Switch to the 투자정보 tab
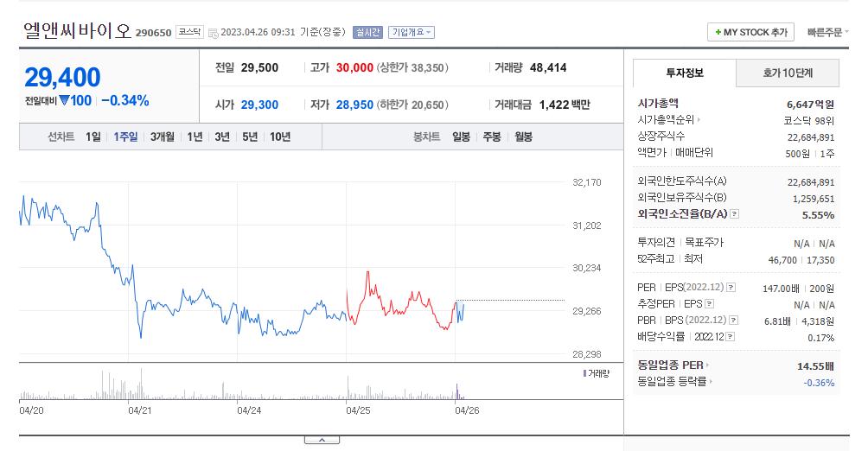Screen dimensions: 868x451 click(x=684, y=73)
